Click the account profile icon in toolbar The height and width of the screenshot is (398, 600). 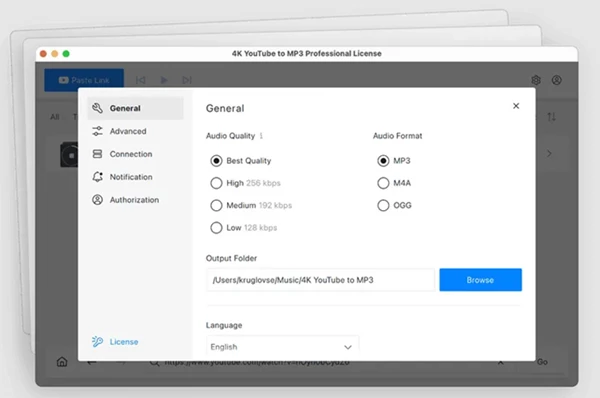pos(557,80)
